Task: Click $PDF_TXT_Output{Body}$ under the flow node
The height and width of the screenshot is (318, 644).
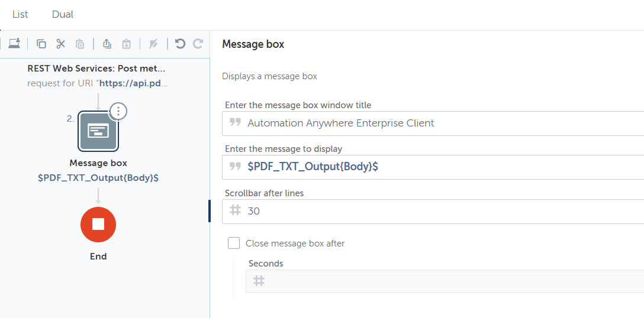Action: tap(98, 178)
